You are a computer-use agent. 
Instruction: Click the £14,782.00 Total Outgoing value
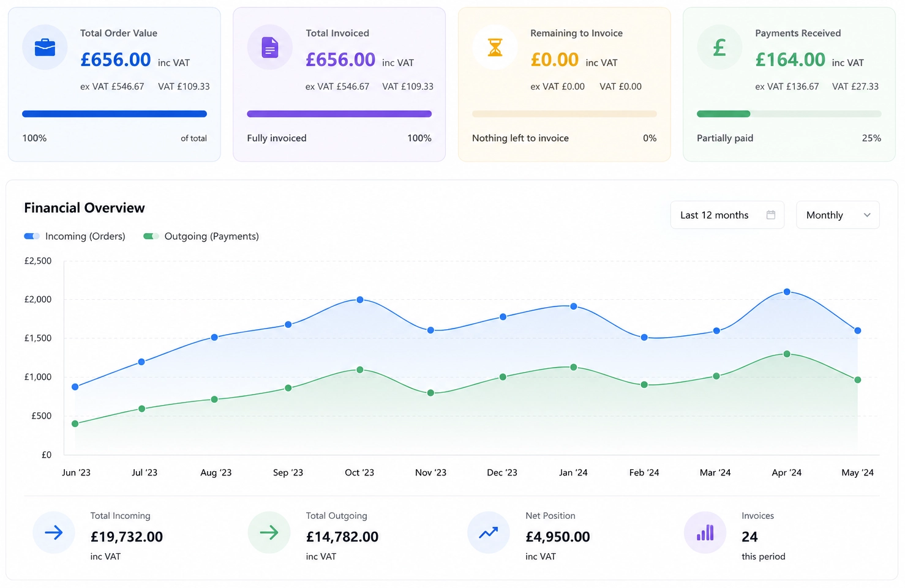pyautogui.click(x=342, y=537)
